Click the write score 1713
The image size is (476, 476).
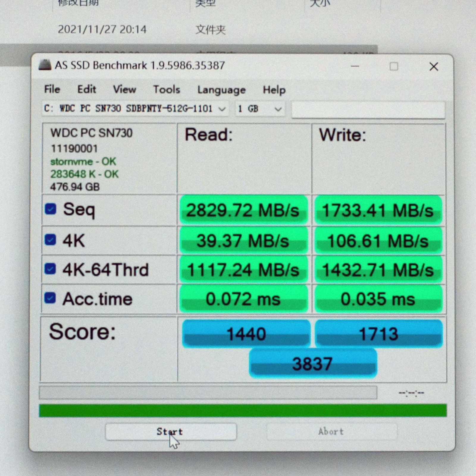click(x=379, y=333)
